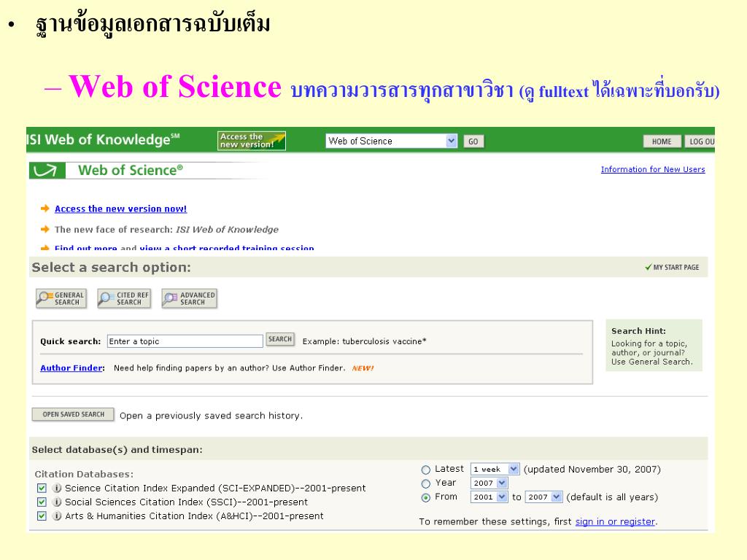Click 'Search Hint:' label

click(638, 331)
